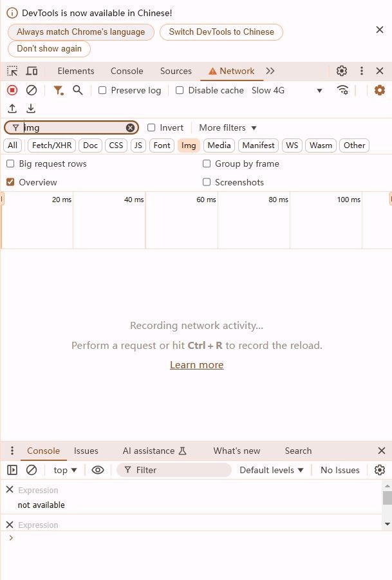Viewport: 392px width, 580px height.
Task: Click Switch DevTools to Chinese button
Action: coord(221,32)
